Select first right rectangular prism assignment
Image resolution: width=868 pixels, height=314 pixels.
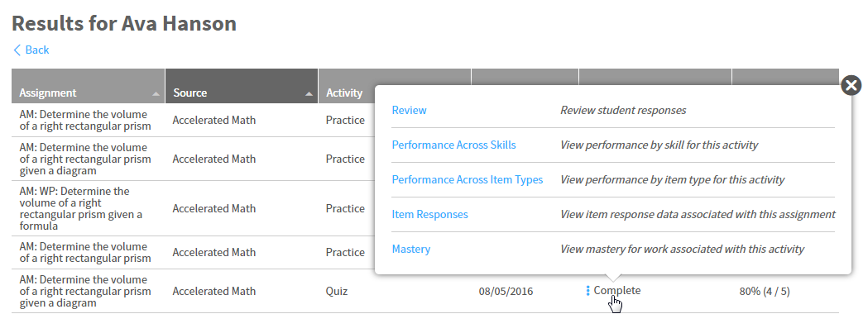pyautogui.click(x=84, y=120)
